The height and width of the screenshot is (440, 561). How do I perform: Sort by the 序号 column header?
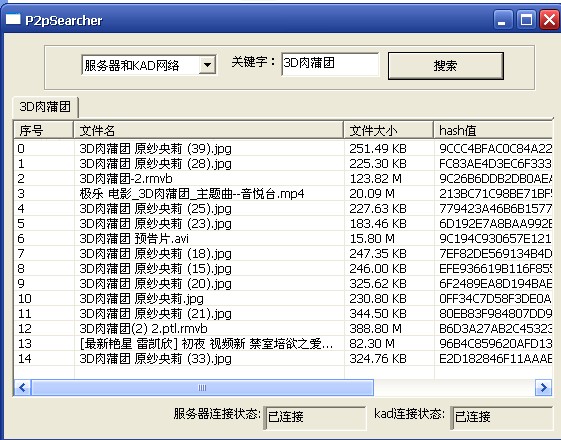44,130
